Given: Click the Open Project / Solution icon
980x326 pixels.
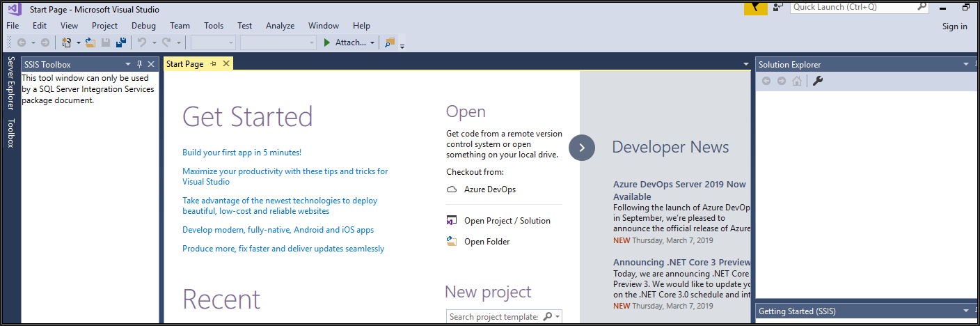Looking at the screenshot, I should pyautogui.click(x=452, y=221).
